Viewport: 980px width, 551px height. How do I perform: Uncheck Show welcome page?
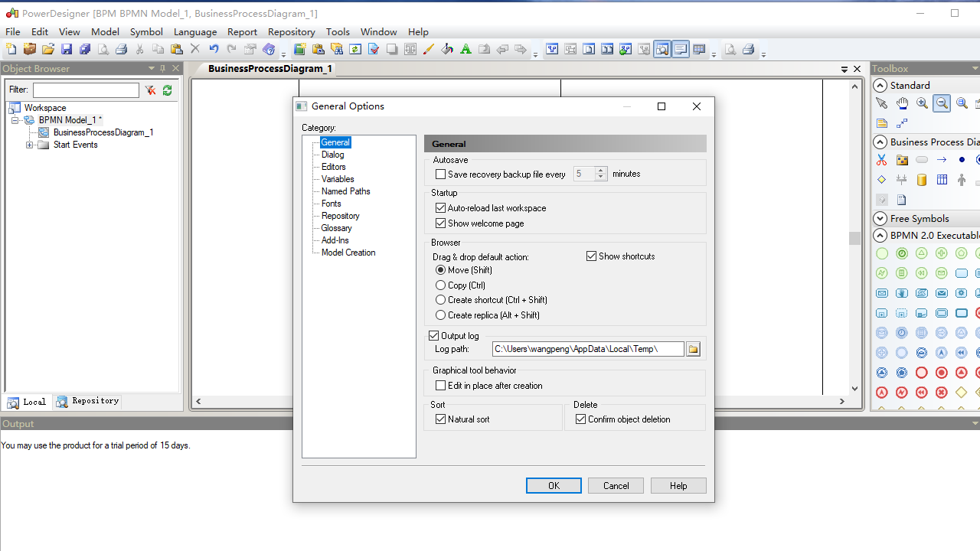pos(440,223)
